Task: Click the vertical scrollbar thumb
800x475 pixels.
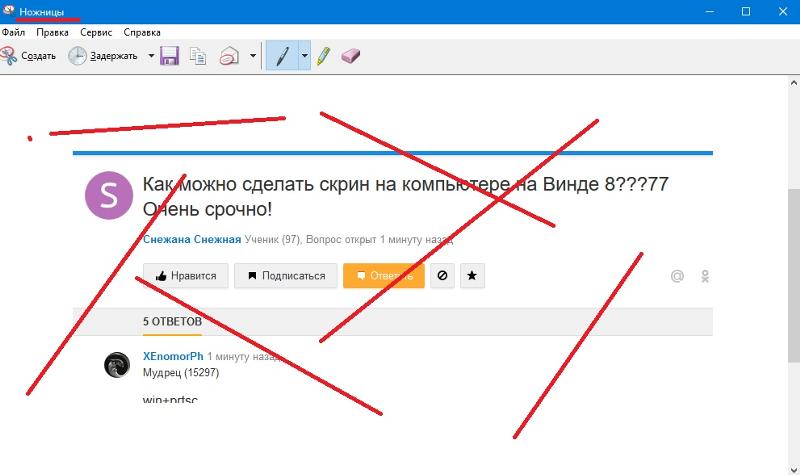Action: [793, 276]
